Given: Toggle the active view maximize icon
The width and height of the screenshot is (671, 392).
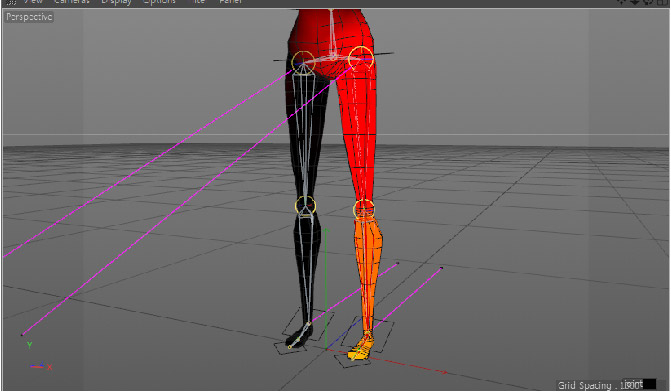Looking at the screenshot, I should coord(662,2).
